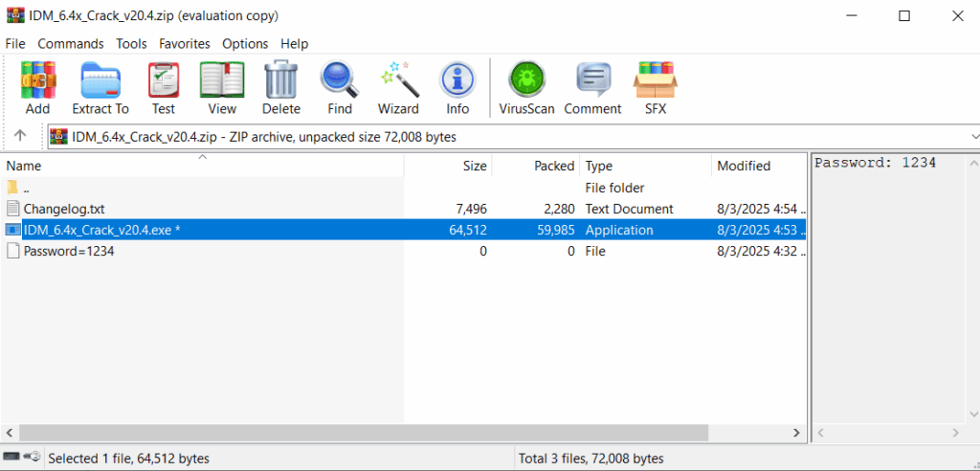
Task: Open the Options menu
Action: 245,44
